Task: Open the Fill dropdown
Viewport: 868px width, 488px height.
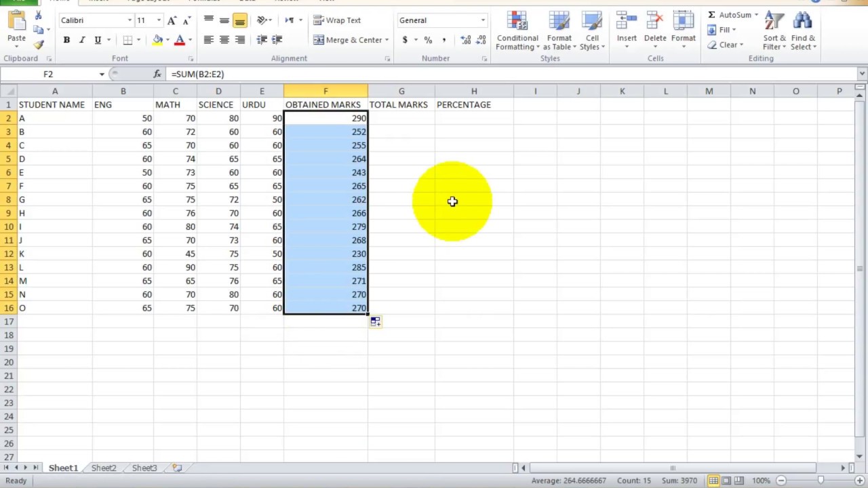Action: click(x=722, y=30)
